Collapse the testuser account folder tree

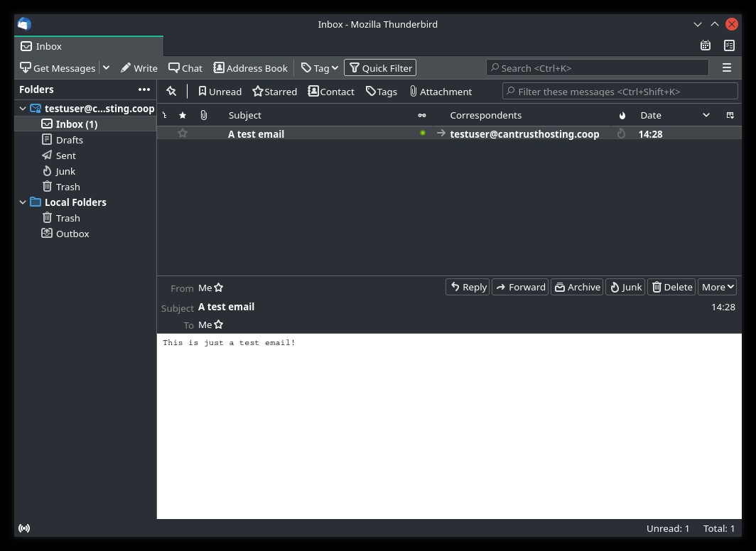point(23,109)
